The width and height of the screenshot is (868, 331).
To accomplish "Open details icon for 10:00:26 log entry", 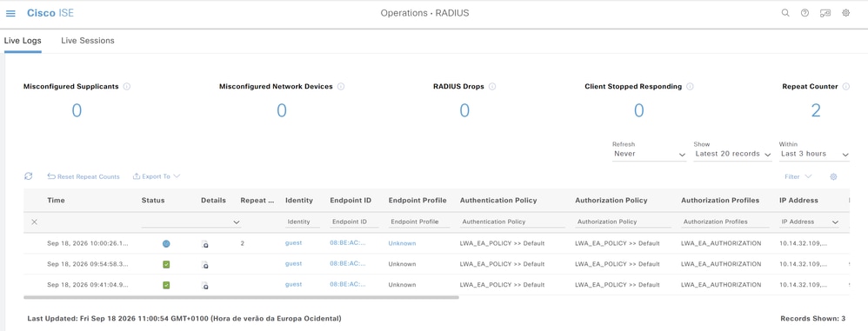I will click(x=204, y=244).
